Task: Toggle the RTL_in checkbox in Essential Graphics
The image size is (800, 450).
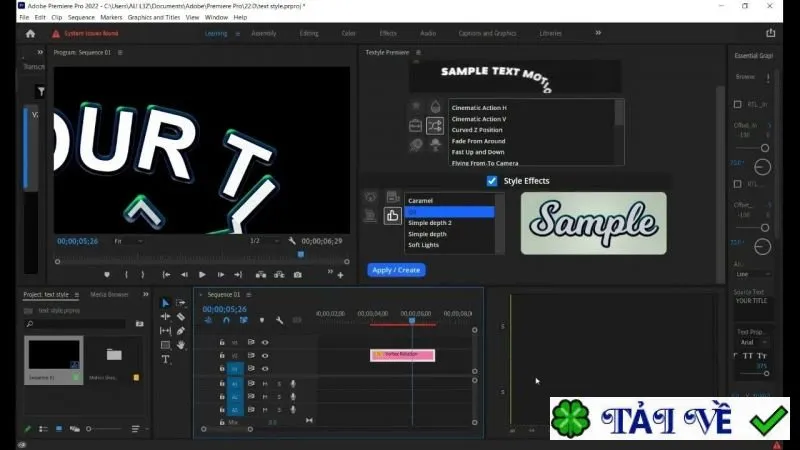Action: click(x=737, y=104)
